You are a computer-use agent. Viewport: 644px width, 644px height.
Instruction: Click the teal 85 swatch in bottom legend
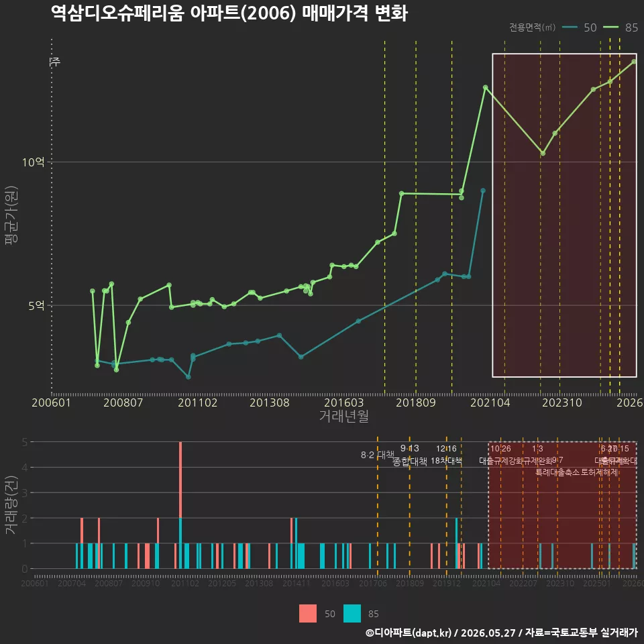[352, 614]
